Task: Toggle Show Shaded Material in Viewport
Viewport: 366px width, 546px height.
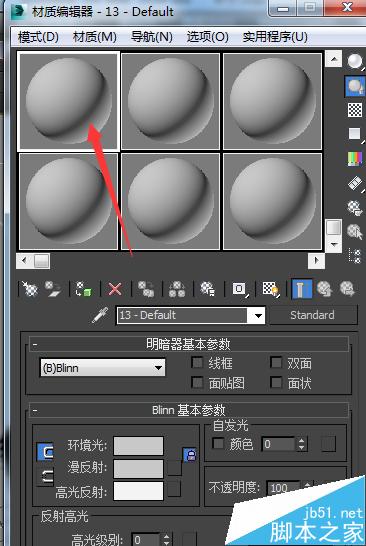Action: [271, 289]
